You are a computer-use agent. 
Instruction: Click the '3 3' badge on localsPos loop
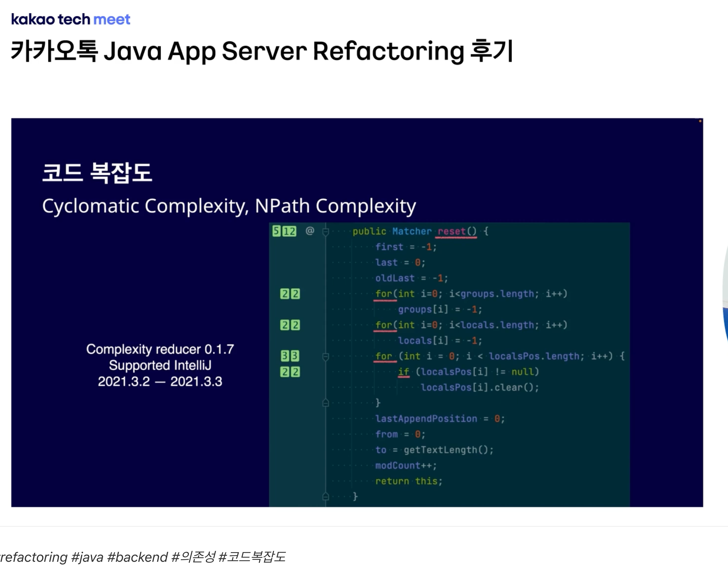tap(290, 356)
